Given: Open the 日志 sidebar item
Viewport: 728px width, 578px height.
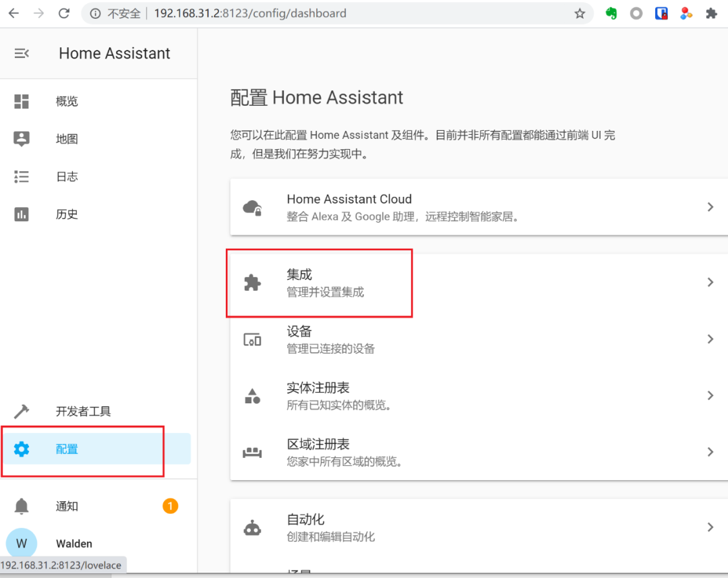Looking at the screenshot, I should pyautogui.click(x=98, y=177).
